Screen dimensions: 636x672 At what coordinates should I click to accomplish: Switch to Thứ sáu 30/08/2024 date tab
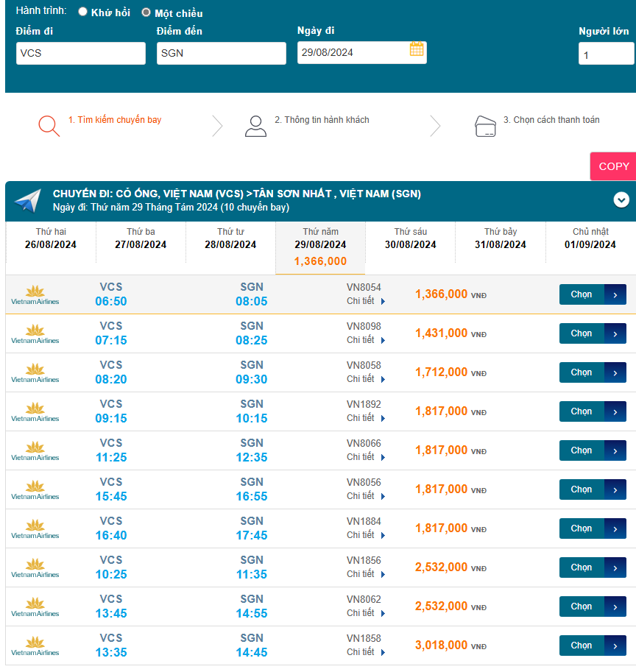[410, 238]
